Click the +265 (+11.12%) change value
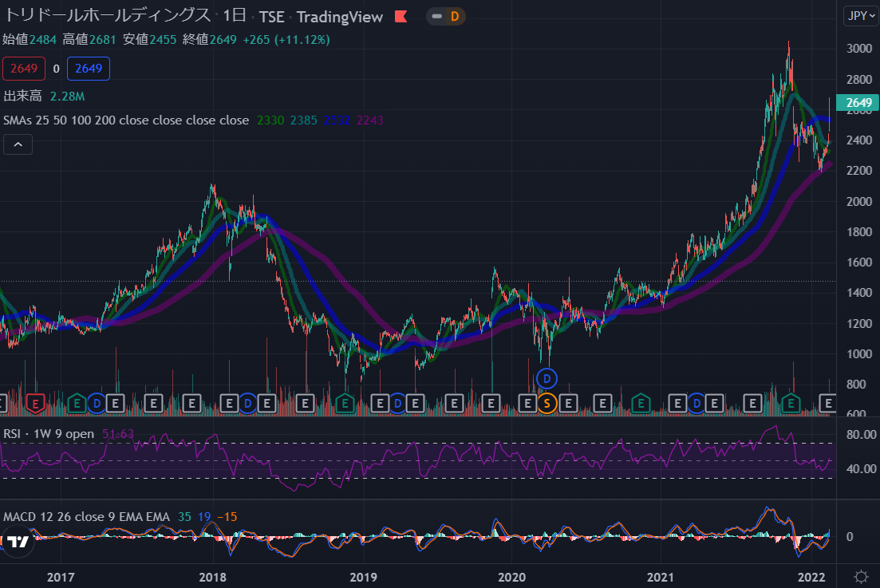This screenshot has width=880, height=588. [x=286, y=39]
